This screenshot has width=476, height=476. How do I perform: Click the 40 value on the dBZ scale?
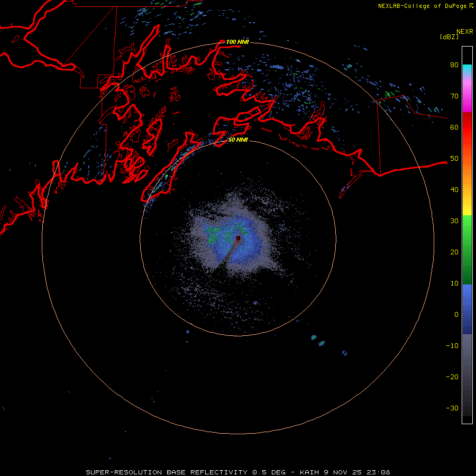click(454, 190)
